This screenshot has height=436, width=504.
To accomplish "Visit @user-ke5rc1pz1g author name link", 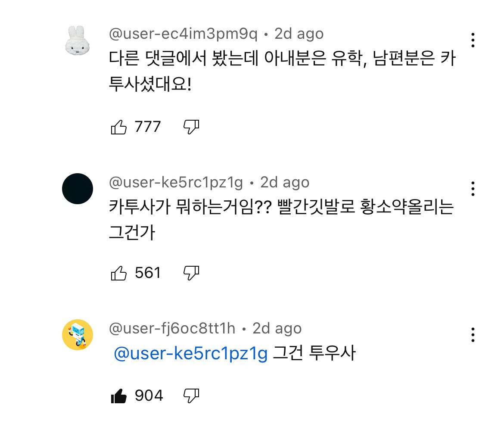I will tap(176, 182).
